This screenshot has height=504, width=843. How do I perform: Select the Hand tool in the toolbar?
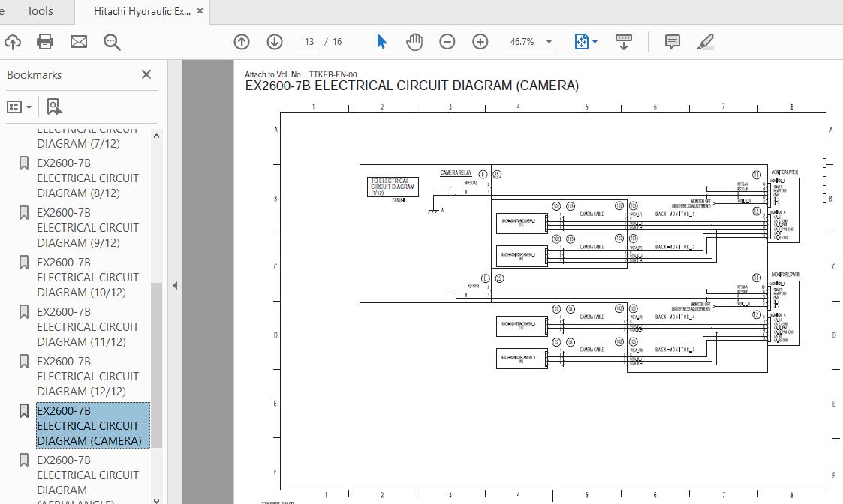coord(414,42)
